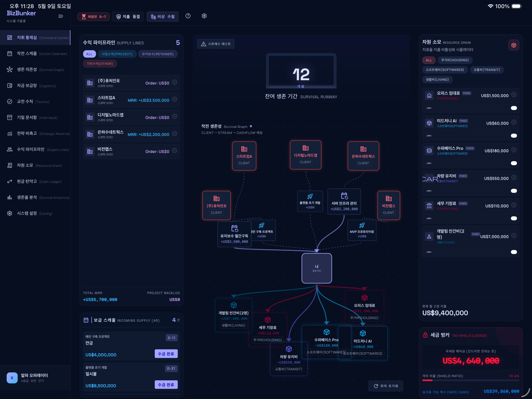Open 현금 탄약고 Cash Ledger menu
This screenshot has width=532, height=399.
35,181
